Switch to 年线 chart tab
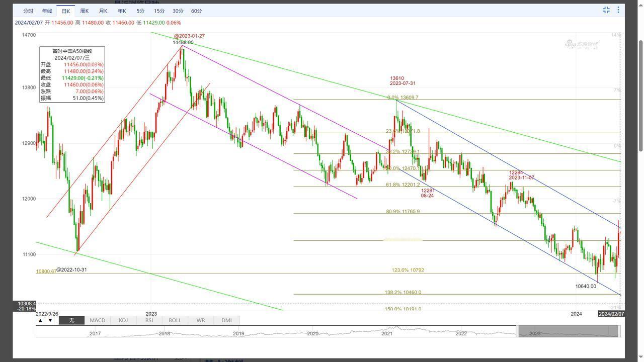This screenshot has height=362, width=644. click(47, 11)
